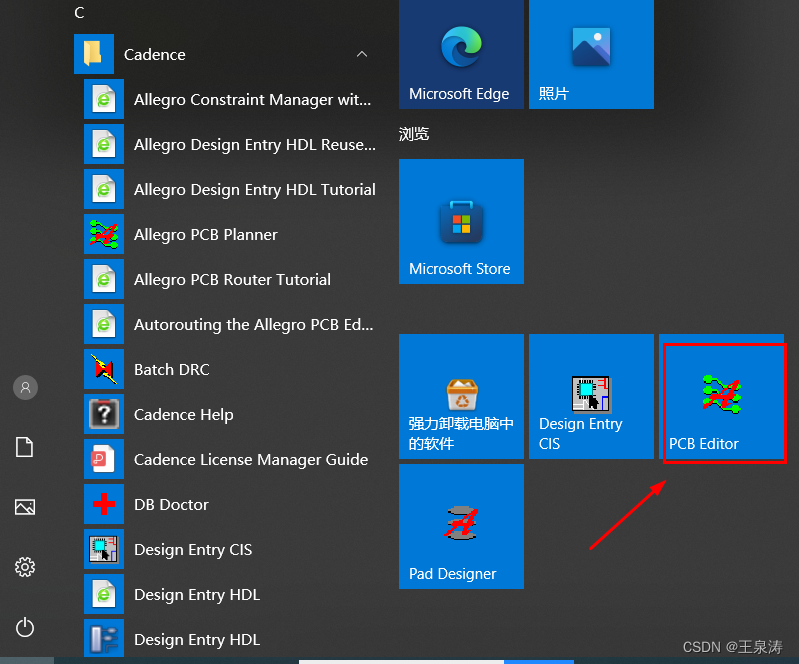Select 'Batch DRC' text
The width and height of the screenshot is (799, 664).
(x=172, y=369)
